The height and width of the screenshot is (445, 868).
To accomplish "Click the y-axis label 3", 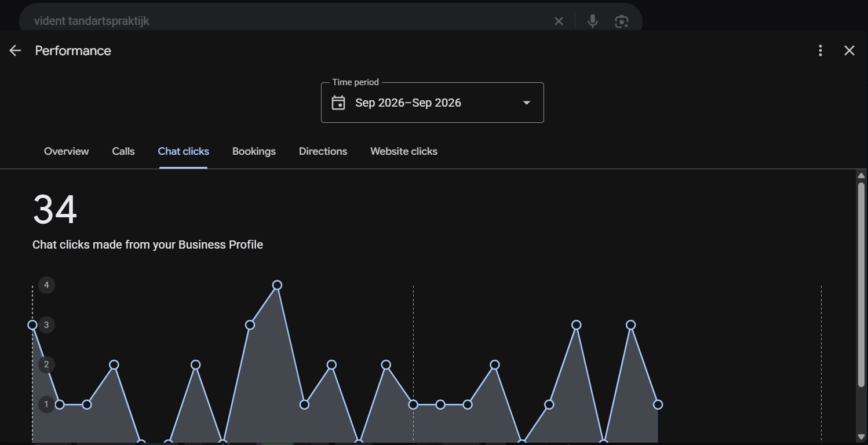I will pyautogui.click(x=46, y=325).
